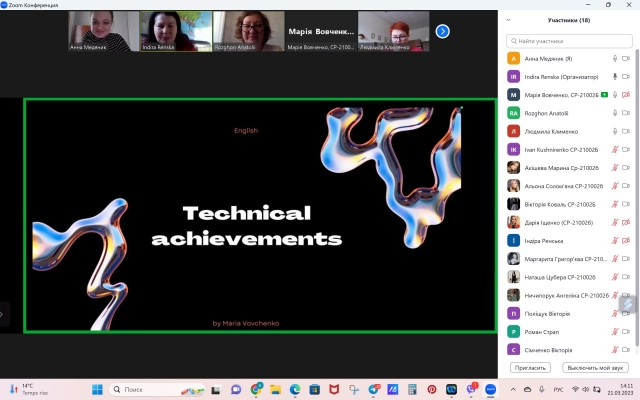Click the Пригласить button
Screen dimensions: 640x400
point(530,368)
